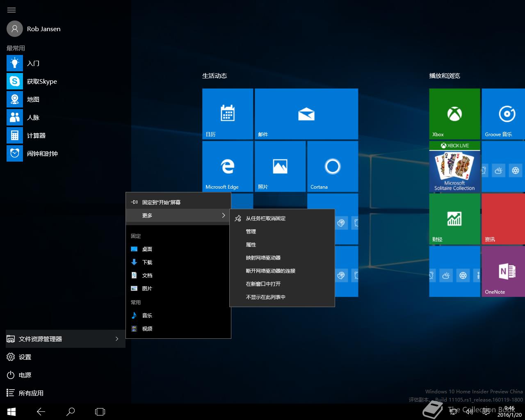Open the OneNote tile
This screenshot has height=420, width=525.
click(503, 272)
